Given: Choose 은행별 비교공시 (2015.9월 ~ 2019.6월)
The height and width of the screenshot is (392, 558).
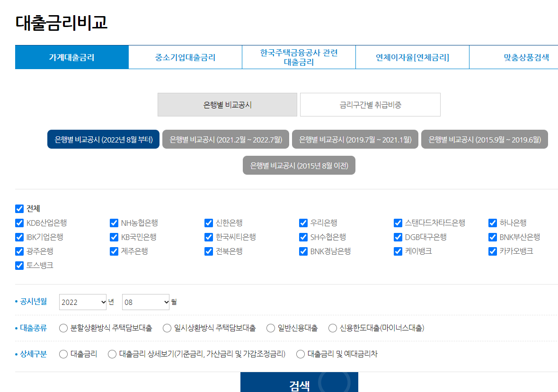Looking at the screenshot, I should point(485,139).
